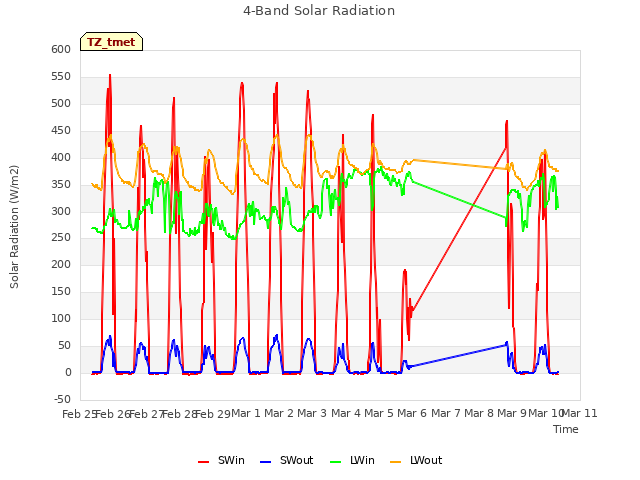Select the SWout legend label
Viewport: 640px width, 480px height.
coord(296,460)
